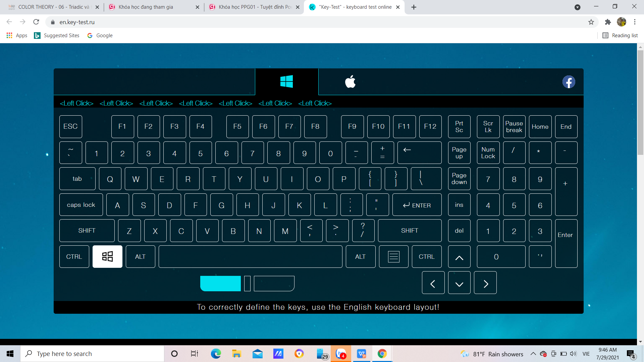Open Mail app from taskbar
The image size is (644, 362).
coord(258,354)
